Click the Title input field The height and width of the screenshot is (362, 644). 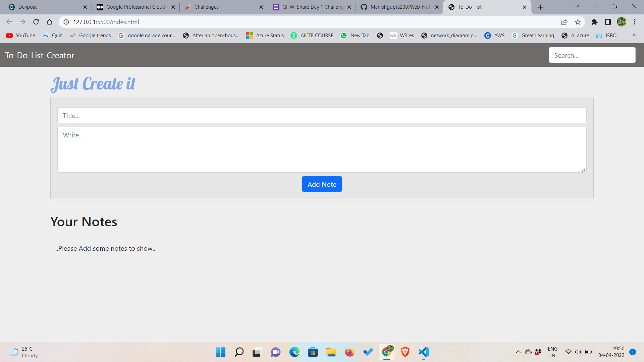[x=322, y=115]
